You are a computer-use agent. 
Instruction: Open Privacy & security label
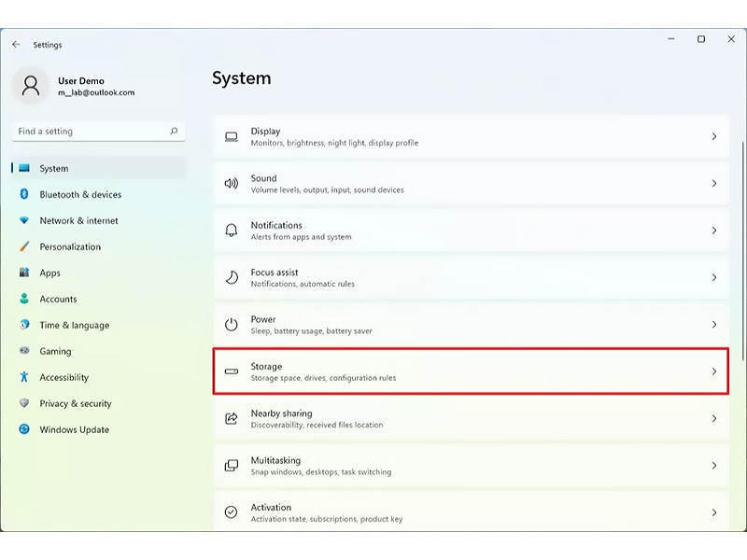(76, 403)
